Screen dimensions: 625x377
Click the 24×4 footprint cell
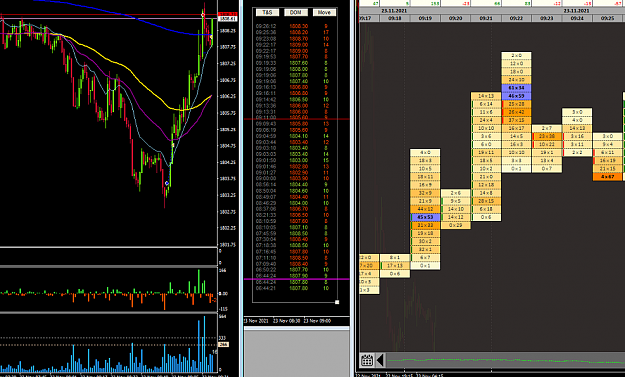click(486, 120)
